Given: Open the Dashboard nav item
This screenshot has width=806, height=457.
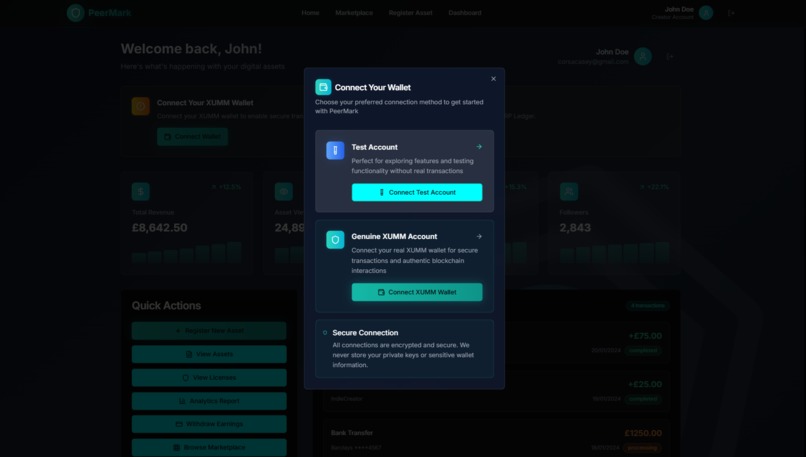Looking at the screenshot, I should pos(465,13).
